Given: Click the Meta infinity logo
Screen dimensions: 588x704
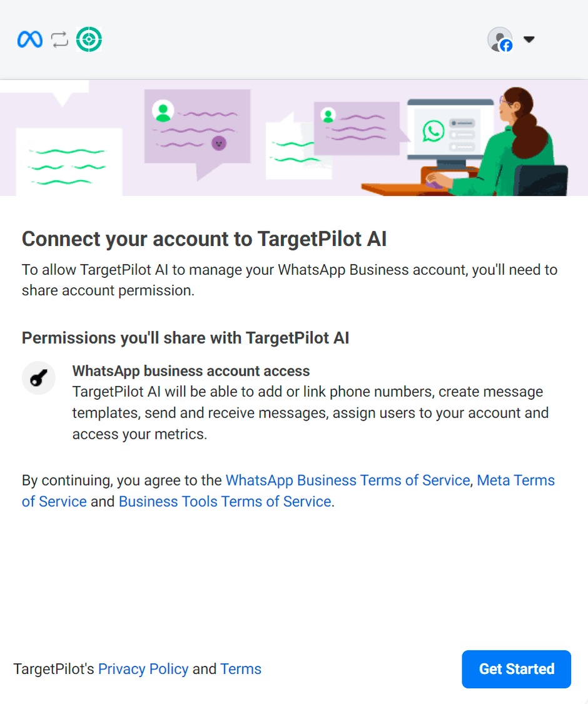Looking at the screenshot, I should tap(29, 39).
